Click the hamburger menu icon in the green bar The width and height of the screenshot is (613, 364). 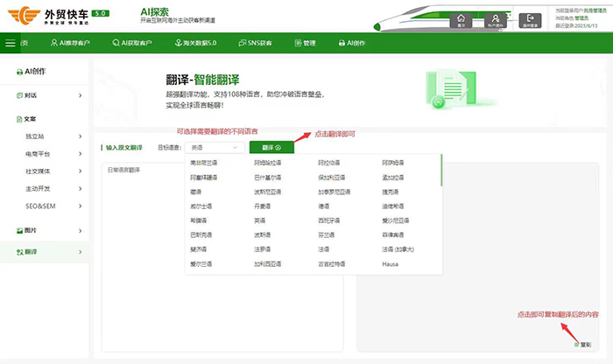coord(11,43)
